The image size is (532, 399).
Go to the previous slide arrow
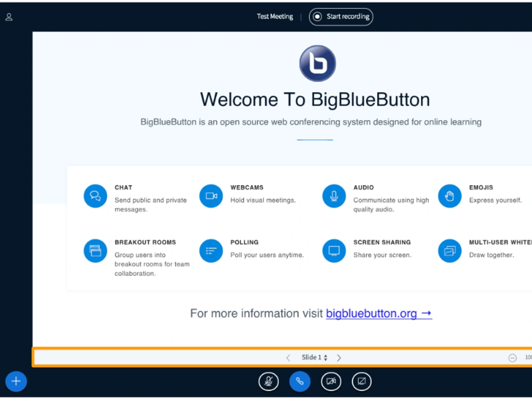(288, 358)
